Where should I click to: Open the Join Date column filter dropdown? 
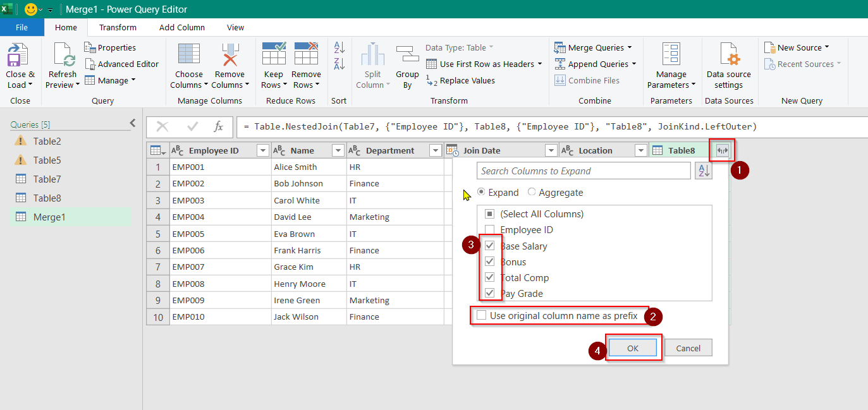point(551,150)
